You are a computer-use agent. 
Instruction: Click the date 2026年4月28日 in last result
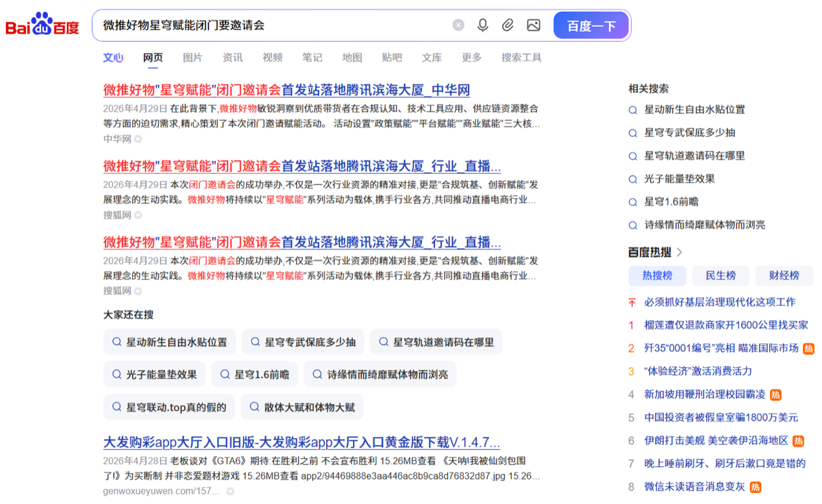135,461
